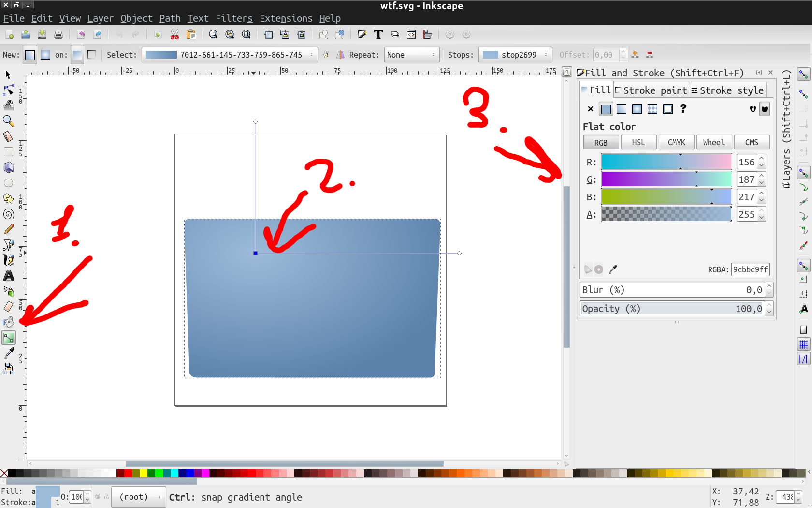Pick a color with the eyedropper in Fill panel

[x=613, y=269]
